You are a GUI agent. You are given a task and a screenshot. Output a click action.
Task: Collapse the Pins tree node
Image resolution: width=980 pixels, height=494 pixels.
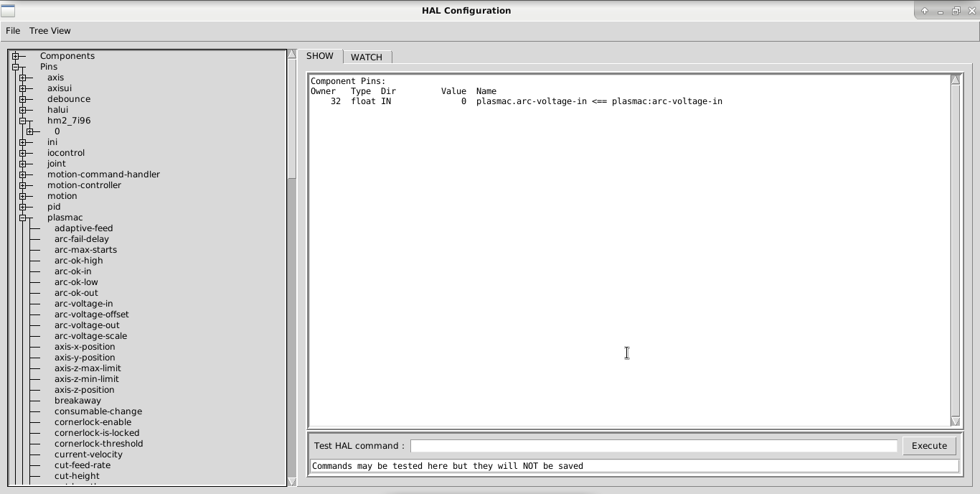[x=15, y=67]
